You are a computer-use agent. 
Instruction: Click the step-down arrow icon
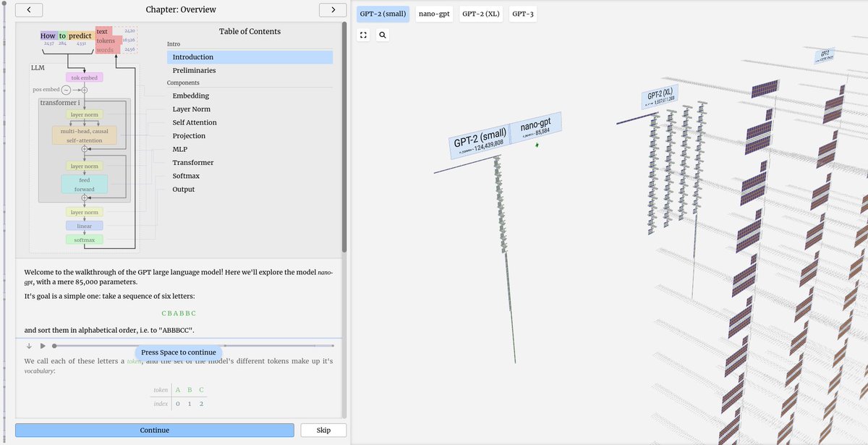coord(29,346)
